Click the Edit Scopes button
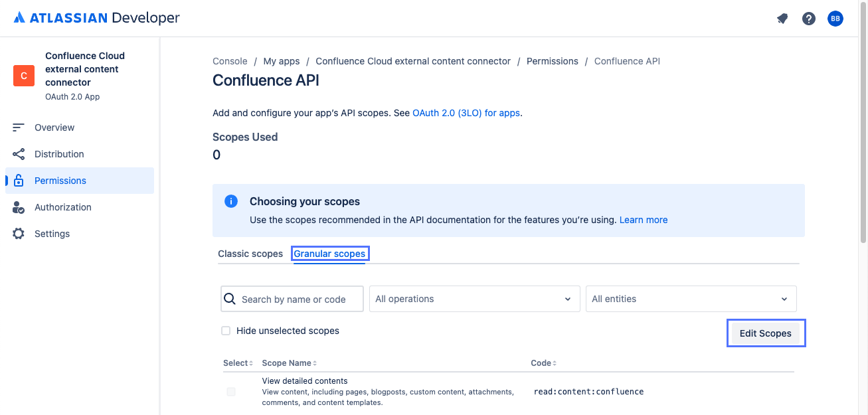The image size is (868, 415). [x=766, y=333]
